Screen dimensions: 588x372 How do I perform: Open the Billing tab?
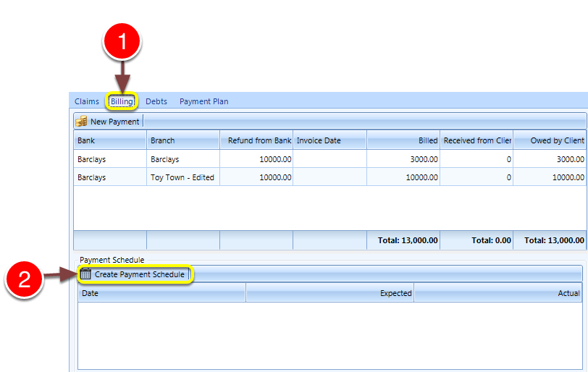pyautogui.click(x=122, y=101)
